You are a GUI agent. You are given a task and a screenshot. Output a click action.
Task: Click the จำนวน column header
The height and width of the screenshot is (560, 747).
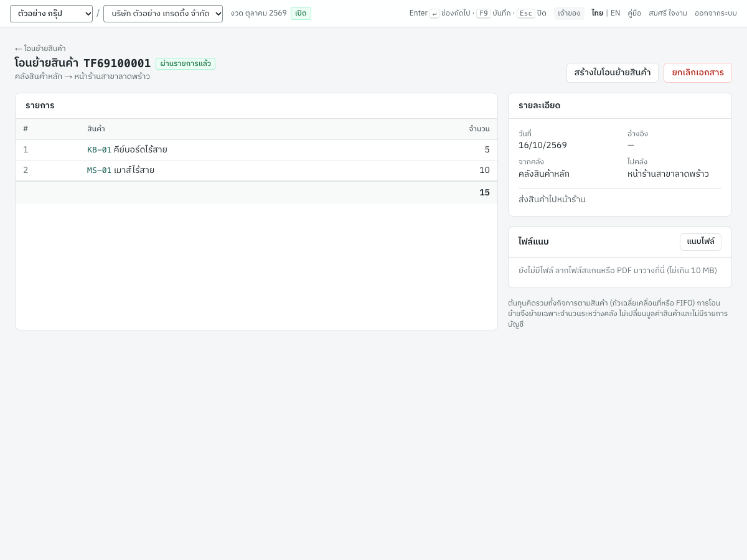[x=479, y=129]
